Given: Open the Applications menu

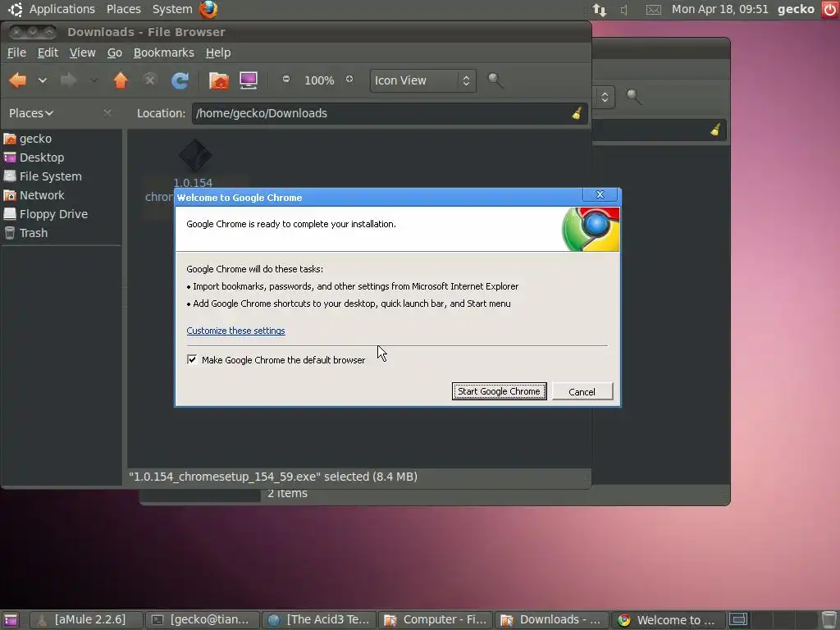Looking at the screenshot, I should pyautogui.click(x=62, y=9).
